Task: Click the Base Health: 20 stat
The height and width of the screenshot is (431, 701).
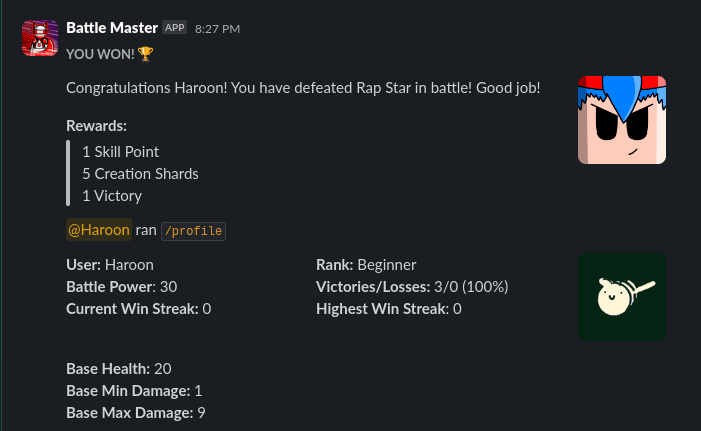Action: [x=119, y=369]
